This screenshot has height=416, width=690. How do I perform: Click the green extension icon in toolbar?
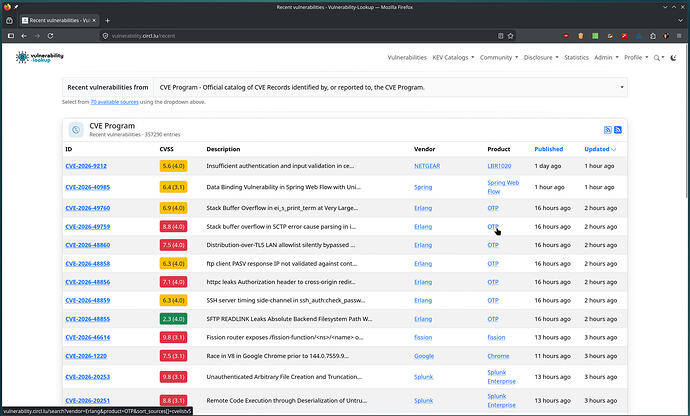click(595, 36)
